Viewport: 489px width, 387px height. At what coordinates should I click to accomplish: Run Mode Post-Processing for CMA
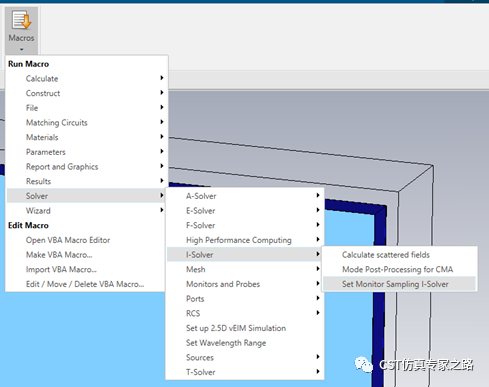coord(399,269)
